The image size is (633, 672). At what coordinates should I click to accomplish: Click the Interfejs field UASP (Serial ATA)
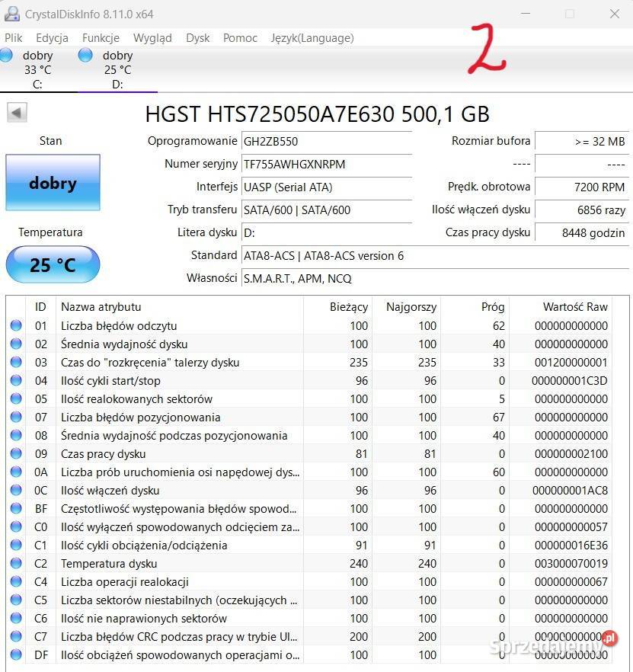[327, 187]
